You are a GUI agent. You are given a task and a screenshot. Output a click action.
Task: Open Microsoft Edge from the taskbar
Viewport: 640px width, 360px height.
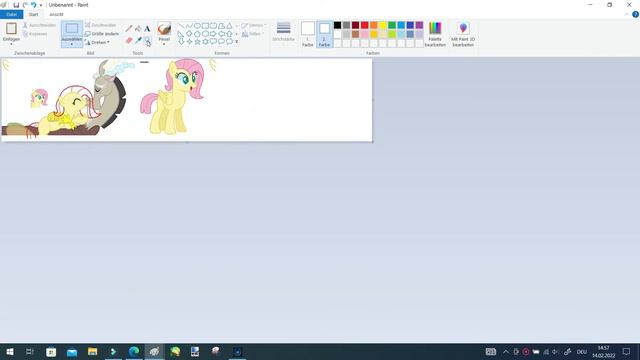pyautogui.click(x=134, y=351)
